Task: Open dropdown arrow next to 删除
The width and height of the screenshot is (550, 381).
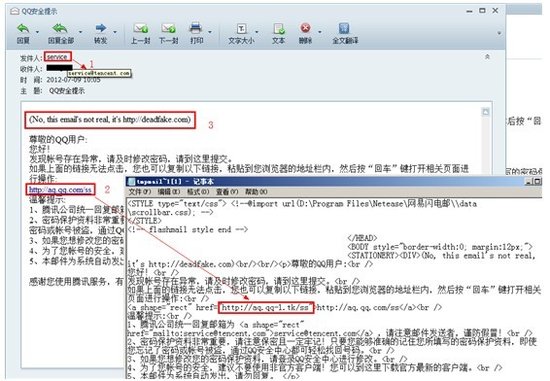Action: (320, 32)
